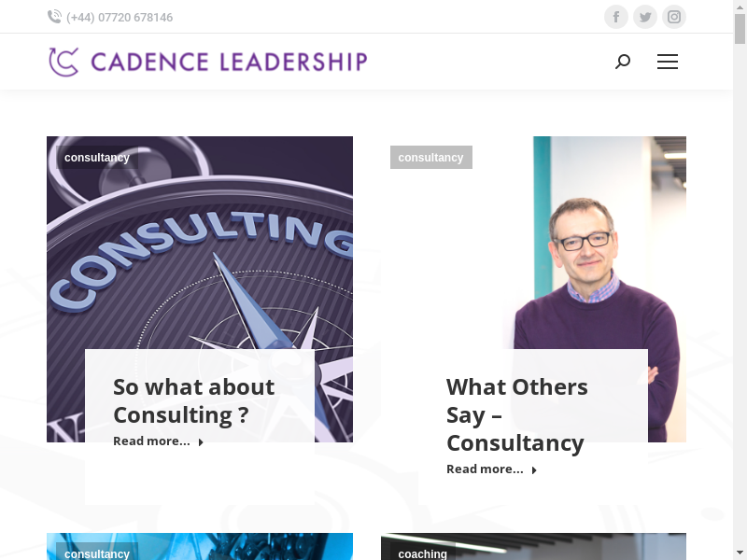Click Read more under So what about Consulting
This screenshot has height=560, width=747.
[151, 441]
